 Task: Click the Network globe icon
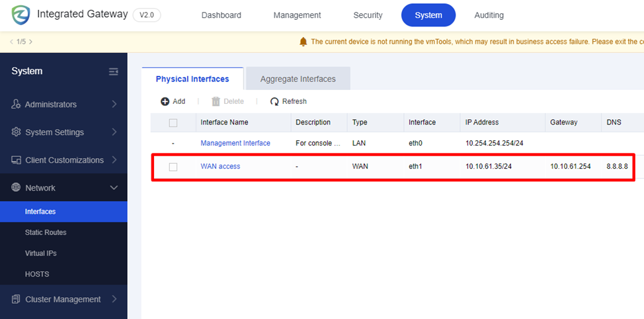coord(17,188)
